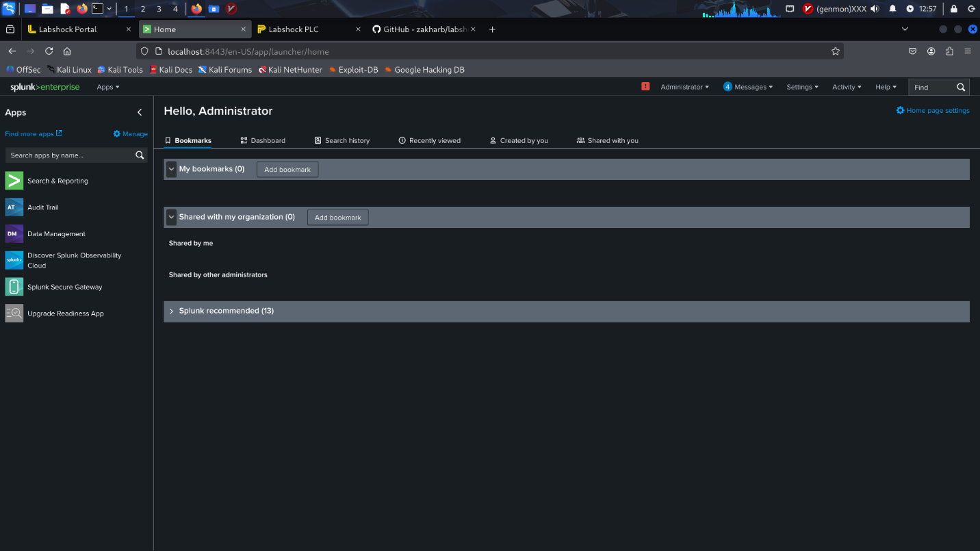Click the search apps magnifier icon
The width and height of the screenshot is (980, 551).
tap(140, 155)
